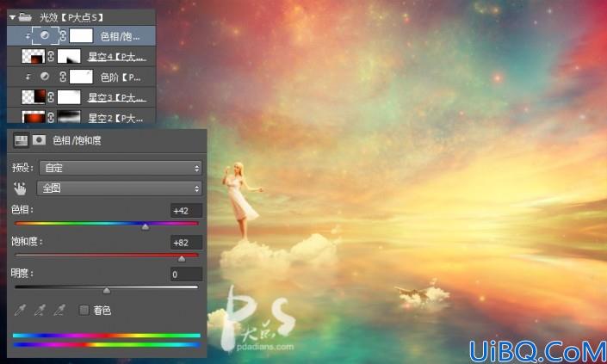Click the 光效 group folder icon
This screenshot has height=364, width=607.
pyautogui.click(x=25, y=17)
